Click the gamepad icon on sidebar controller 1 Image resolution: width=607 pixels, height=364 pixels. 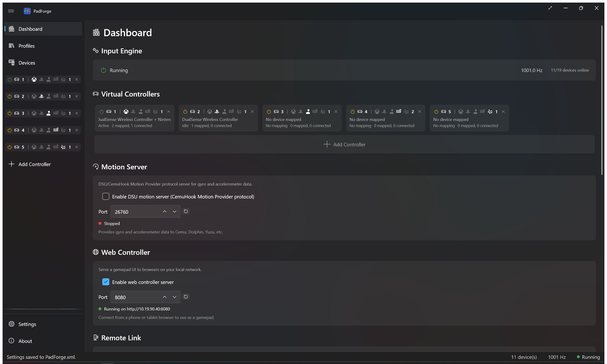17,79
